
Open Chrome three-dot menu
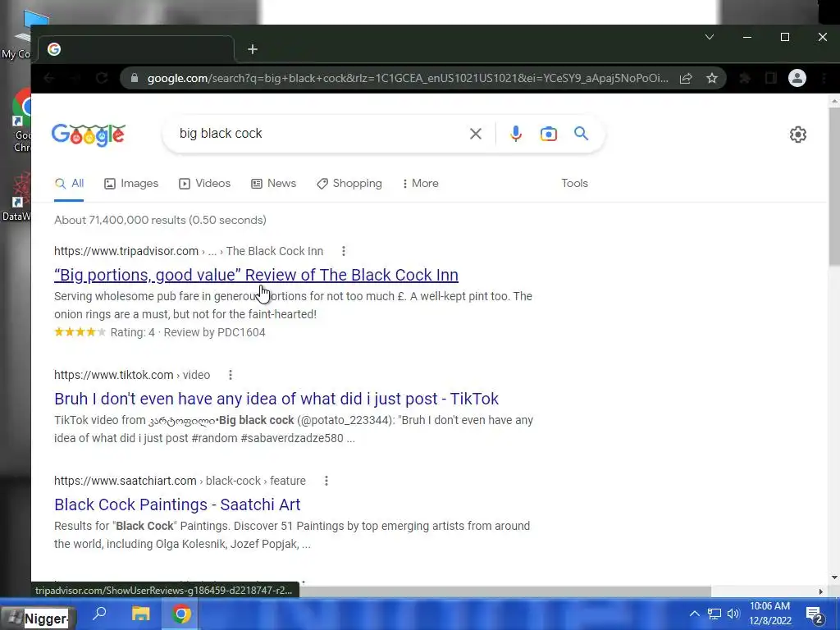coord(824,78)
